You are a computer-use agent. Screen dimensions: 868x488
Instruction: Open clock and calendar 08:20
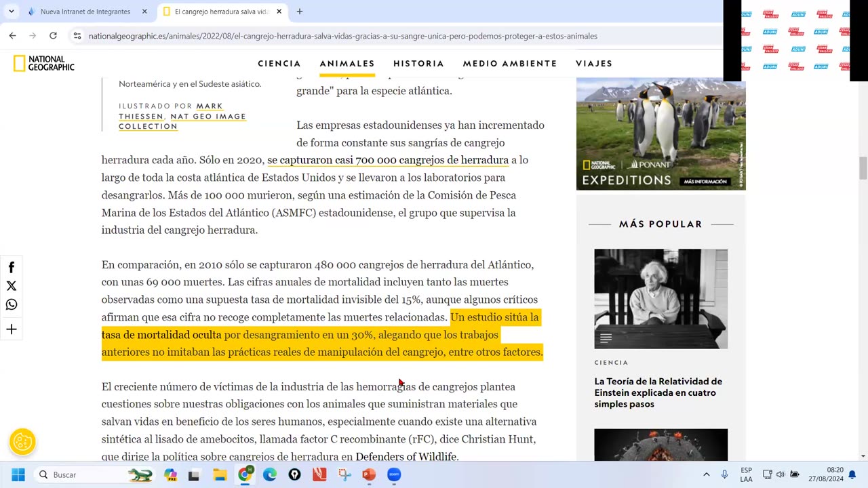click(825, 474)
